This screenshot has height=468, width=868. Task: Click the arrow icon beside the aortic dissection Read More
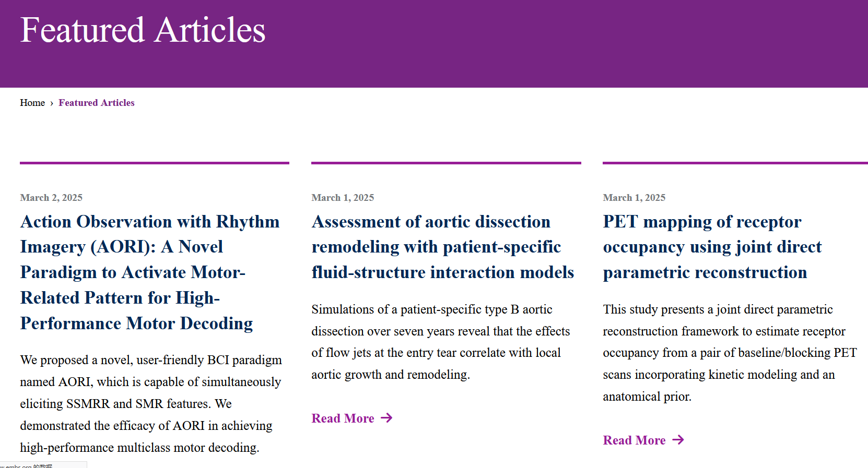tap(386, 418)
